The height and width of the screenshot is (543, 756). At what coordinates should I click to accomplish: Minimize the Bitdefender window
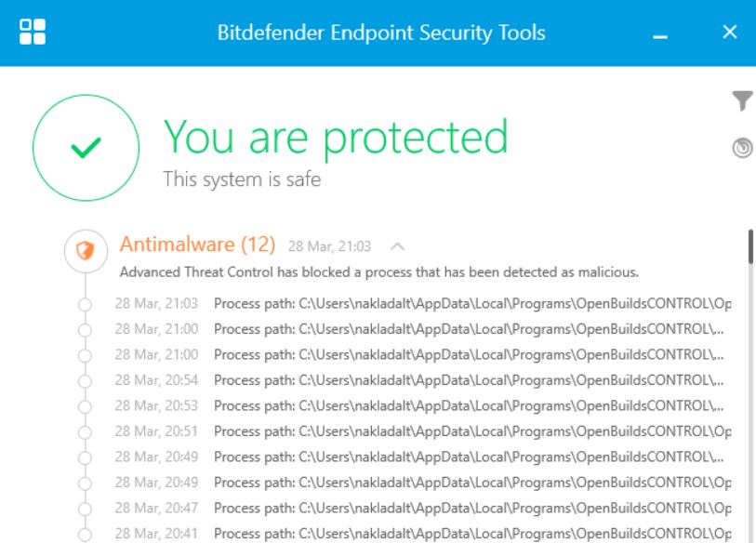660,36
